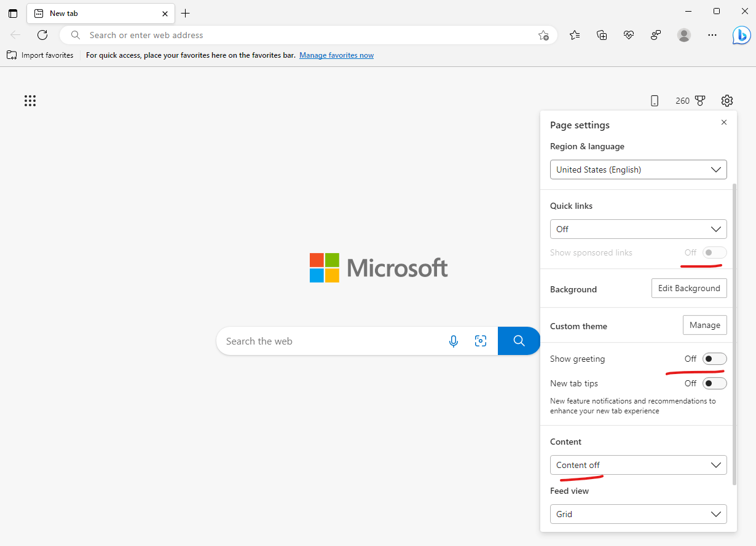Image resolution: width=756 pixels, height=546 pixels.
Task: Open Browser essentials heart icon
Action: click(629, 35)
